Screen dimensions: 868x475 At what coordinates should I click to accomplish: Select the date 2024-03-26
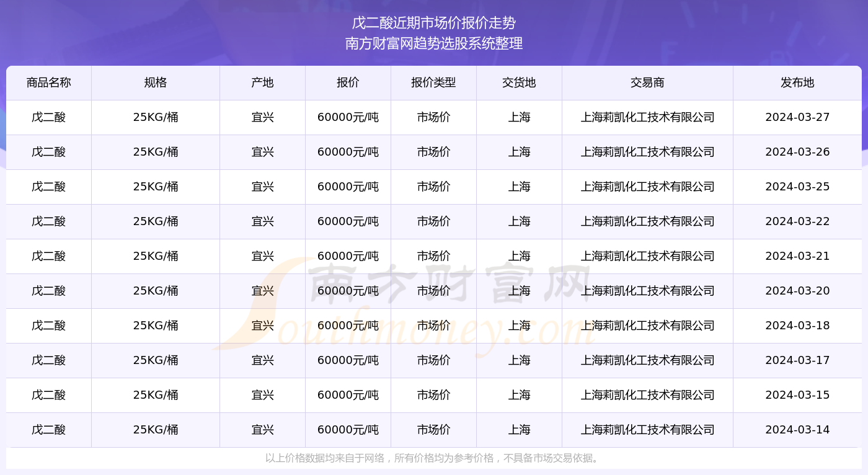pyautogui.click(x=797, y=152)
